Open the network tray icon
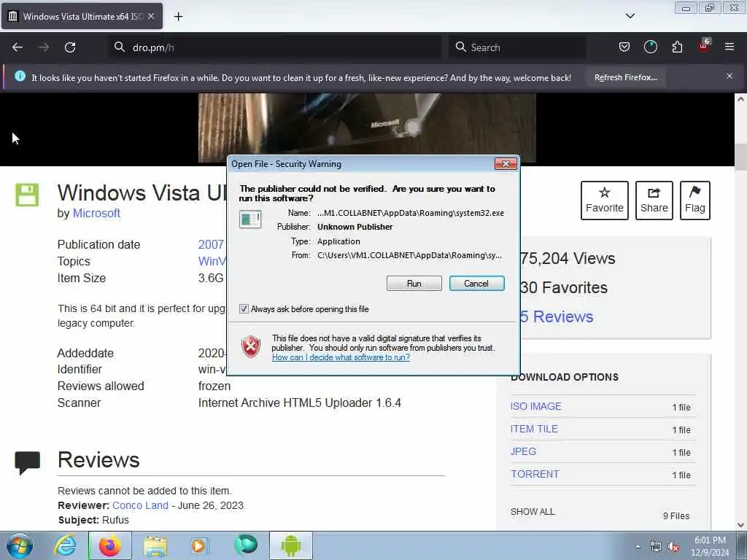This screenshot has height=560, width=747. tap(656, 547)
